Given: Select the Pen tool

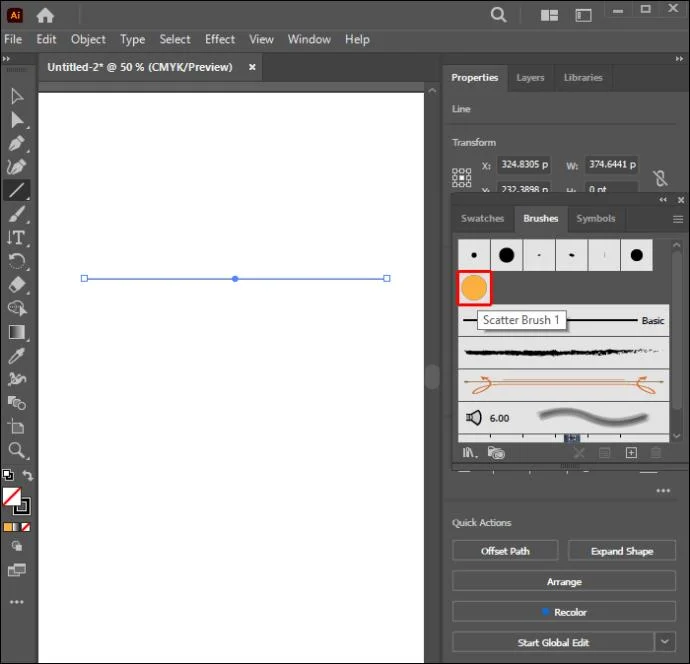Looking at the screenshot, I should tap(16, 143).
